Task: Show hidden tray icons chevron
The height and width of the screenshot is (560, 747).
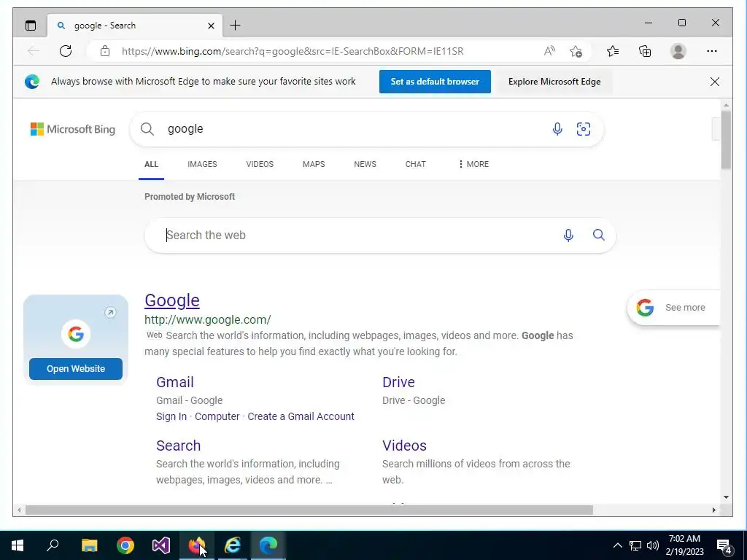Action: click(617, 545)
